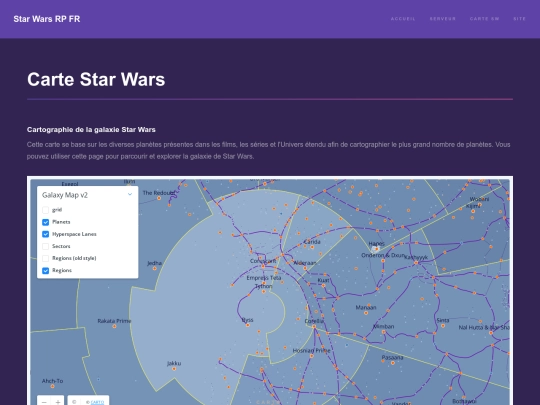The image size is (540, 405).
Task: Select The Redoubt planet marker
Action: point(159,198)
